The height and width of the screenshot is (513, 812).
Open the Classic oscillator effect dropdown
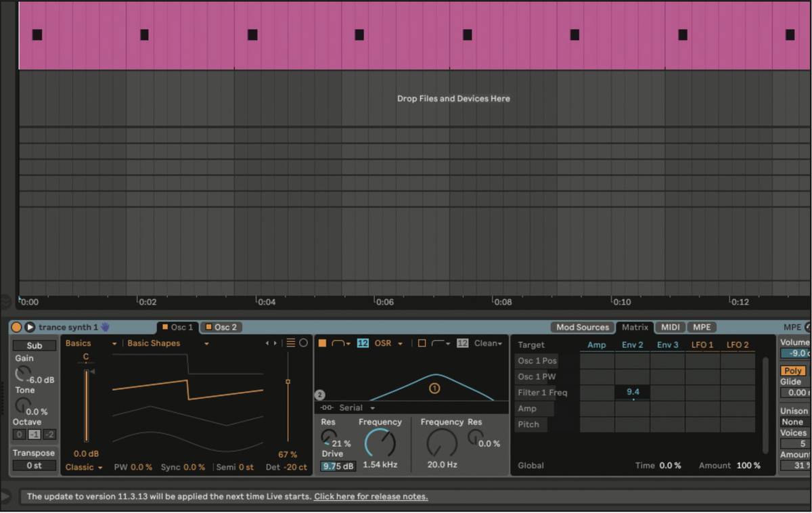coord(84,467)
